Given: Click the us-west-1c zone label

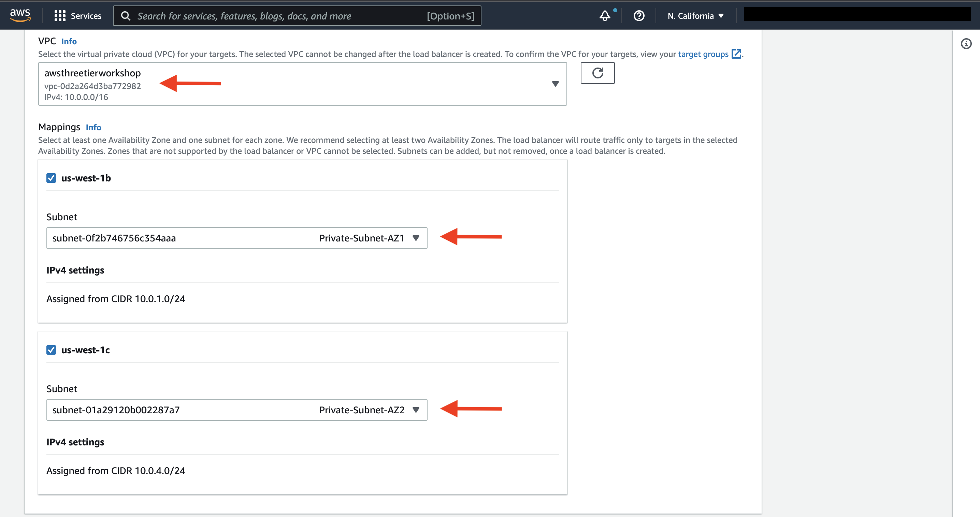Looking at the screenshot, I should (x=86, y=350).
